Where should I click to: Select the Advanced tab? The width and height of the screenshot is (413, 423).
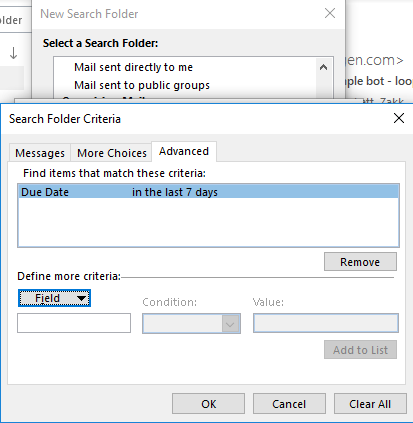point(184,151)
